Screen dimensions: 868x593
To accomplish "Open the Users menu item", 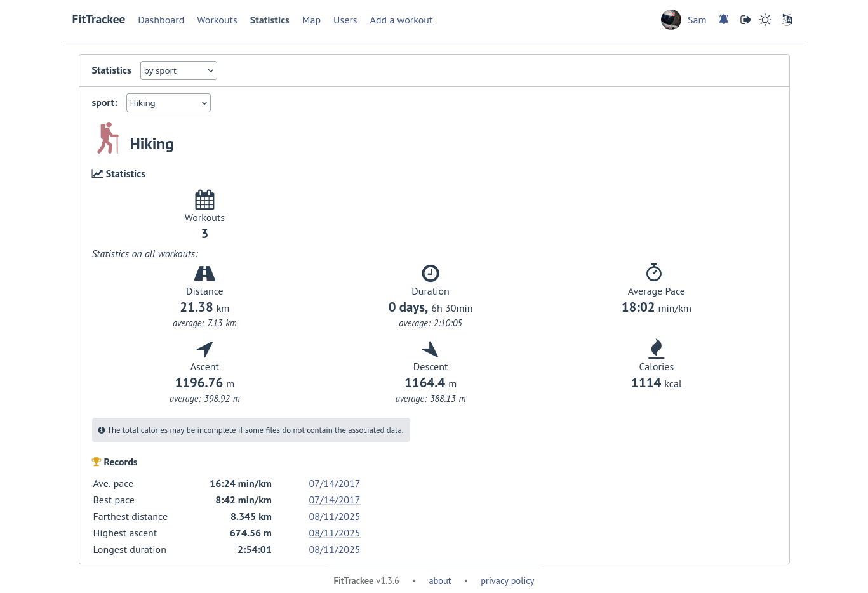I will (345, 20).
